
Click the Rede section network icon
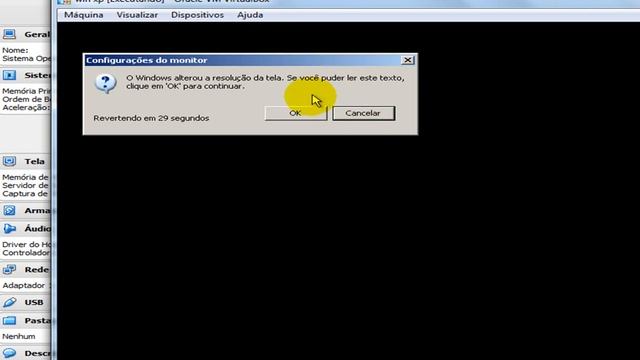coord(9,269)
